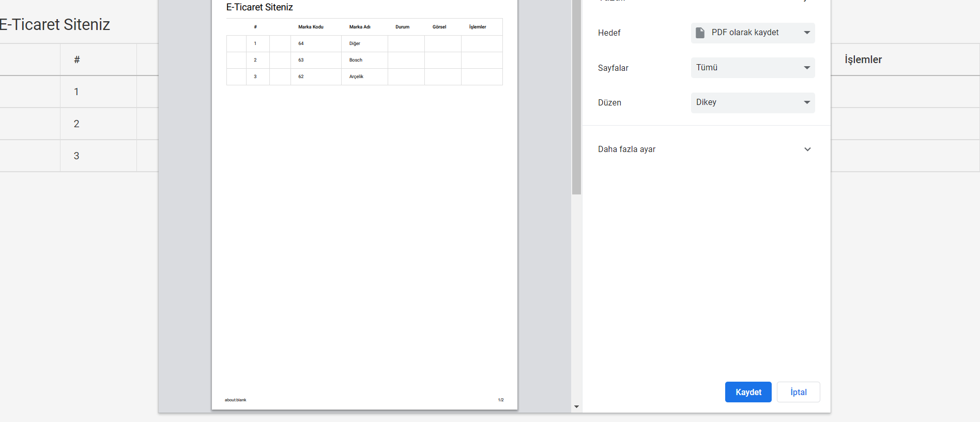The height and width of the screenshot is (422, 980).
Task: Click Durum header in preview
Action: click(402, 27)
